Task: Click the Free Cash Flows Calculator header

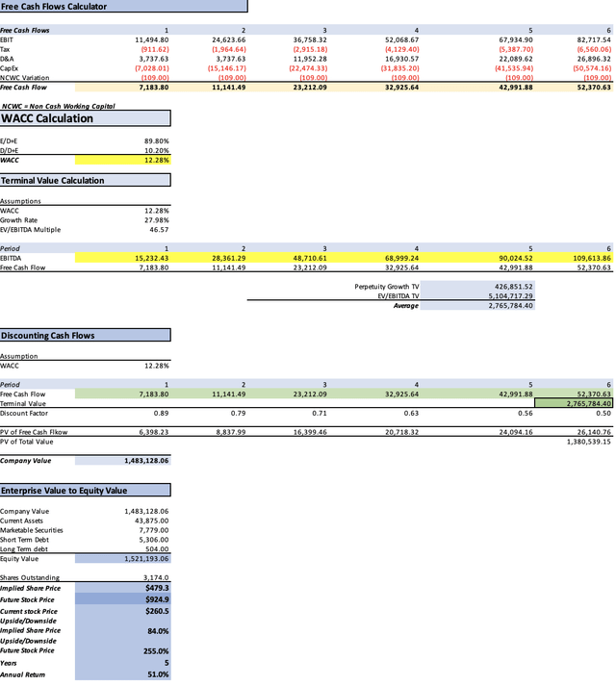Action: [123, 6]
